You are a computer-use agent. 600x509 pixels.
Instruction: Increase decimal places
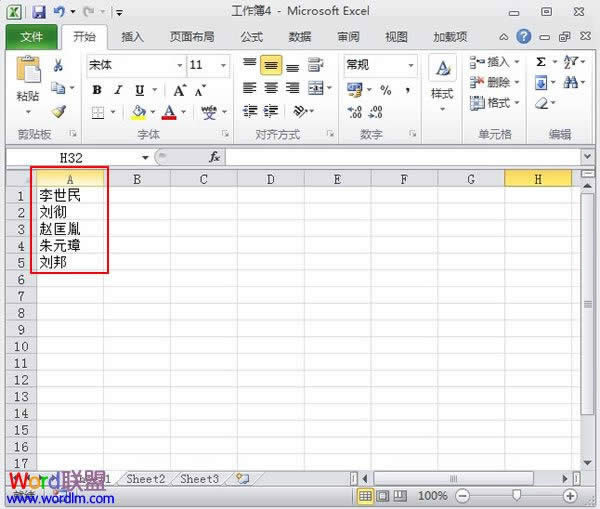[354, 112]
